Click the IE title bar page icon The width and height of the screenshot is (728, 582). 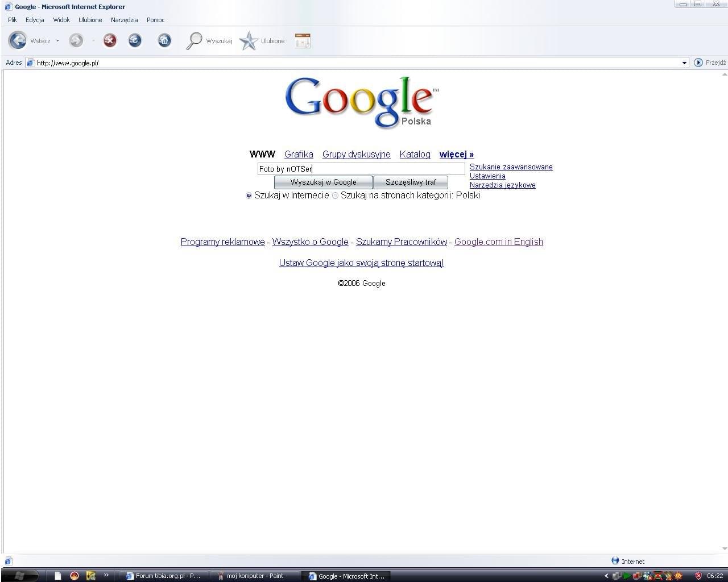tap(9, 6)
